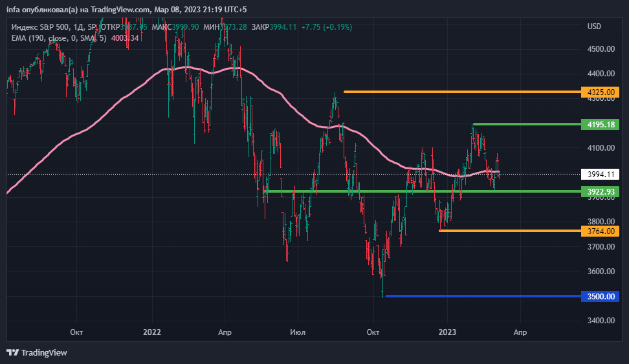Click the closing price change +7.75 (+0.19%)

tap(327, 27)
